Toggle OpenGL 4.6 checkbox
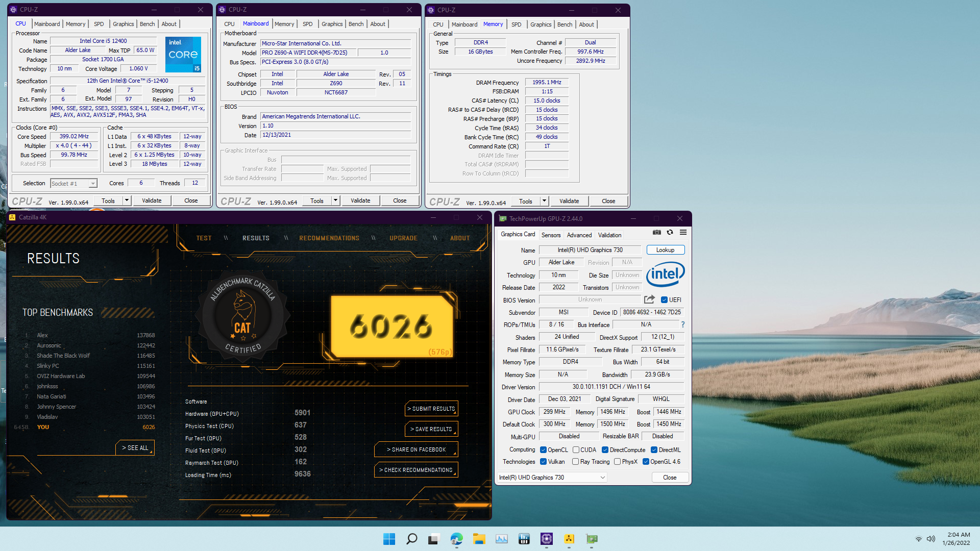Viewport: 980px width, 551px height. [x=646, y=462]
